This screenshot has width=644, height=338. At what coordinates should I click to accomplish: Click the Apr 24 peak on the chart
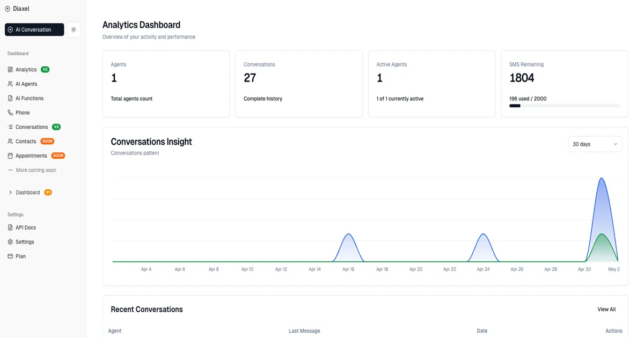(x=484, y=235)
